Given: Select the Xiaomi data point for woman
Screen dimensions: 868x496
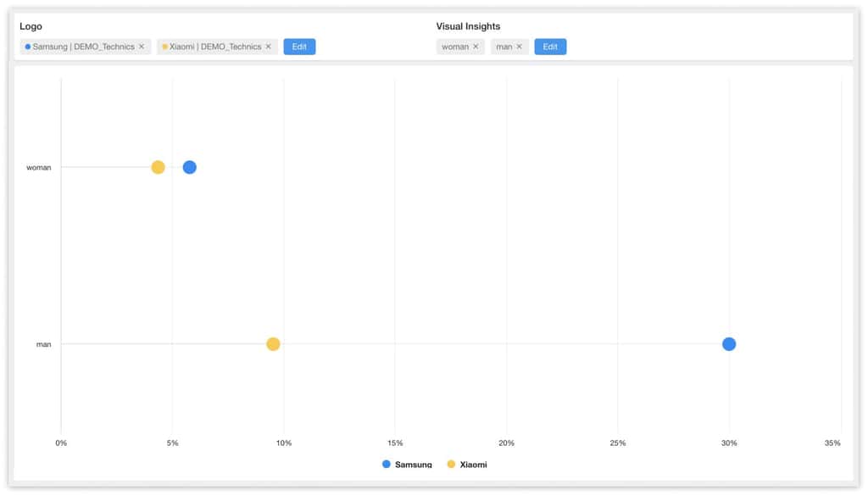Looking at the screenshot, I should click(x=158, y=167).
